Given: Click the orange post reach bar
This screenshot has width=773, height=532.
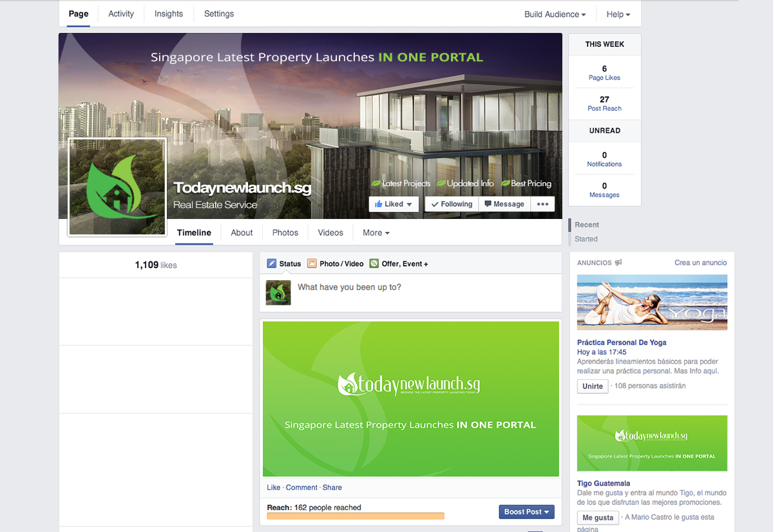Looking at the screenshot, I should (356, 516).
